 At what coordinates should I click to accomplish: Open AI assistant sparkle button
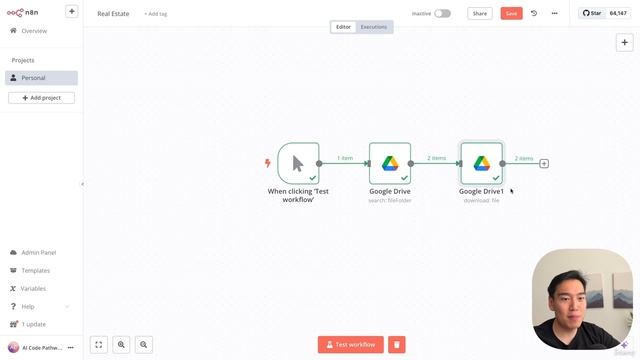pos(624,345)
